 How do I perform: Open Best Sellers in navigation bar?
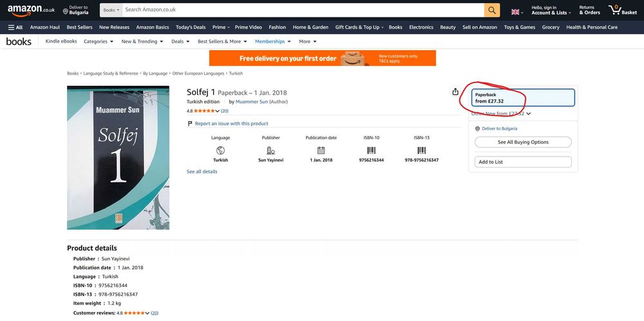tap(79, 27)
